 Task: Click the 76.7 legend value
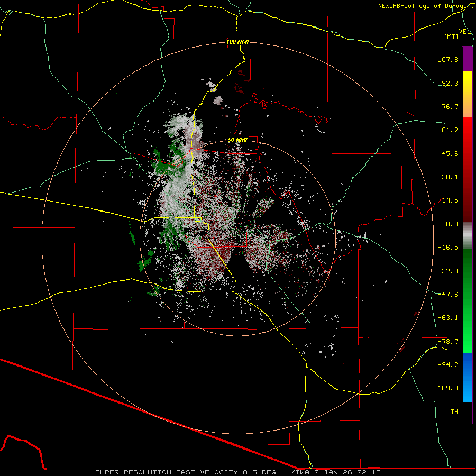coord(450,106)
